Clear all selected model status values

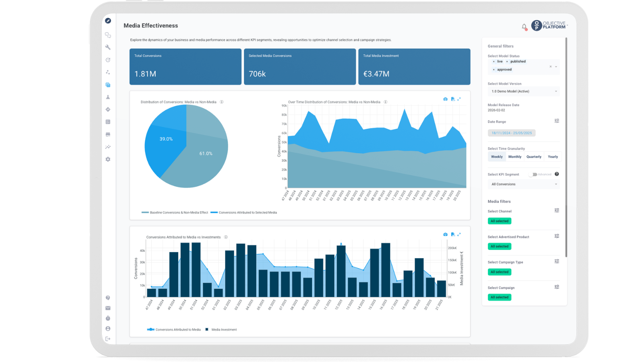551,67
